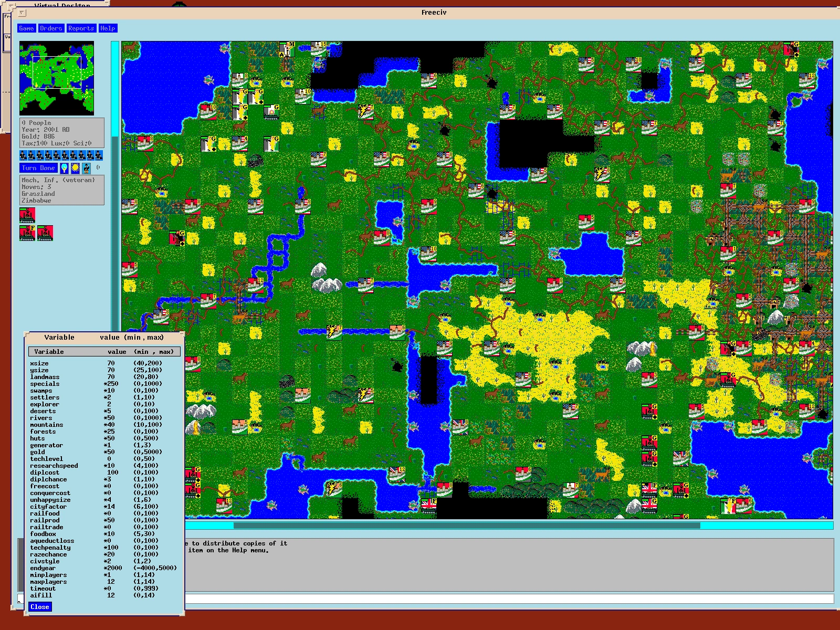Select the railfood variable row

pyautogui.click(x=104, y=513)
